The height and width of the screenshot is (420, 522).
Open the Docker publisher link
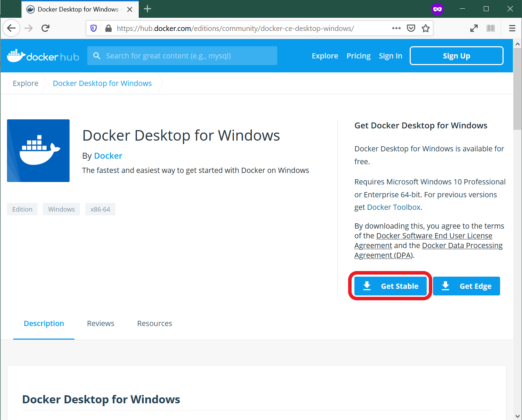pos(108,156)
